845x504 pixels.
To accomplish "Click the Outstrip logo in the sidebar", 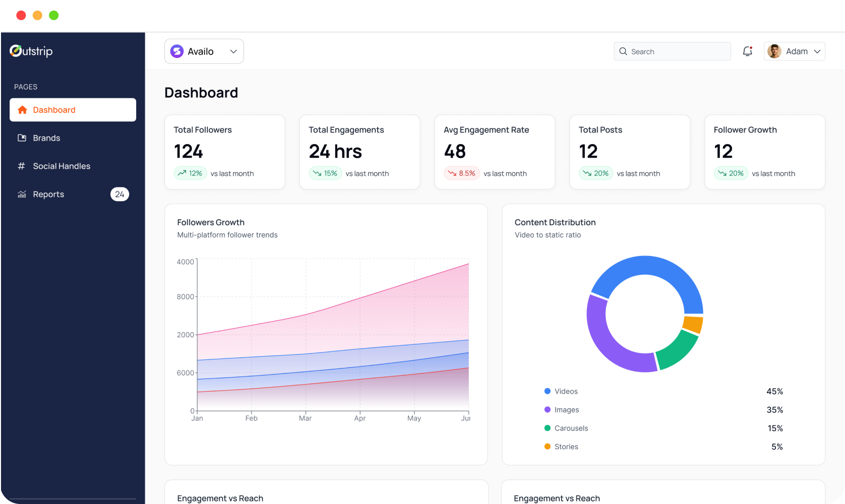I will 31,51.
